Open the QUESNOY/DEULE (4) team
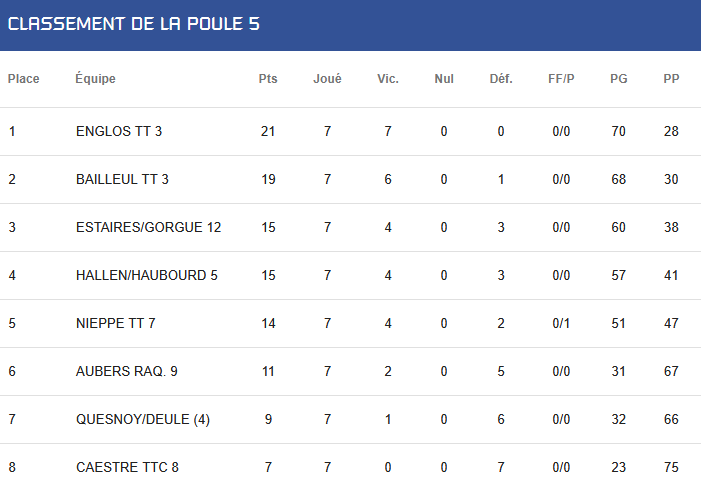 coord(143,419)
